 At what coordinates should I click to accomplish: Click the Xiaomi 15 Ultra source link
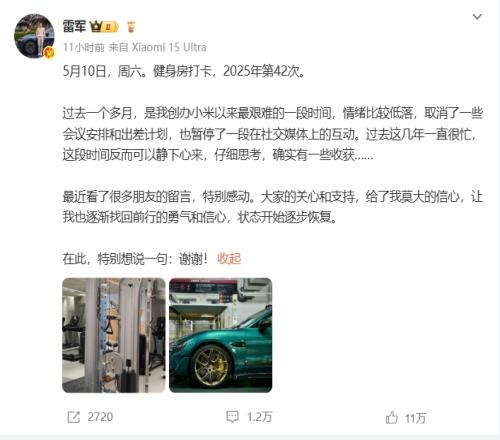click(169, 47)
